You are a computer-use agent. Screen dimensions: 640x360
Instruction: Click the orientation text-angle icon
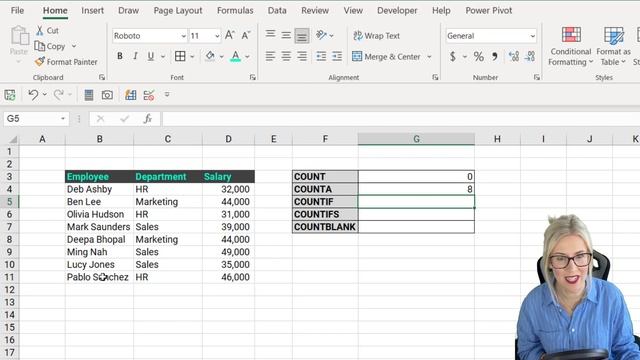click(322, 36)
